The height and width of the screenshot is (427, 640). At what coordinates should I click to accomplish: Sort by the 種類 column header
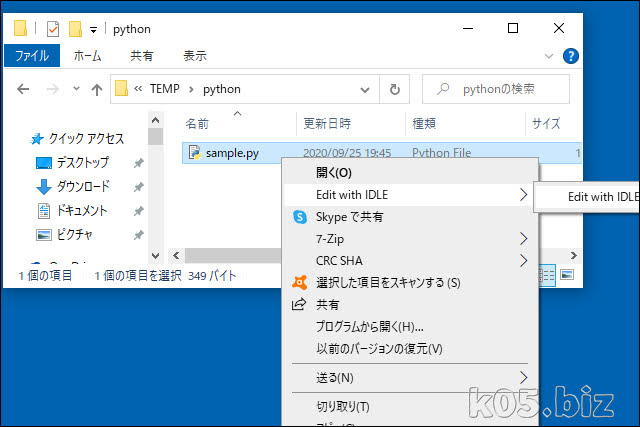tap(424, 123)
